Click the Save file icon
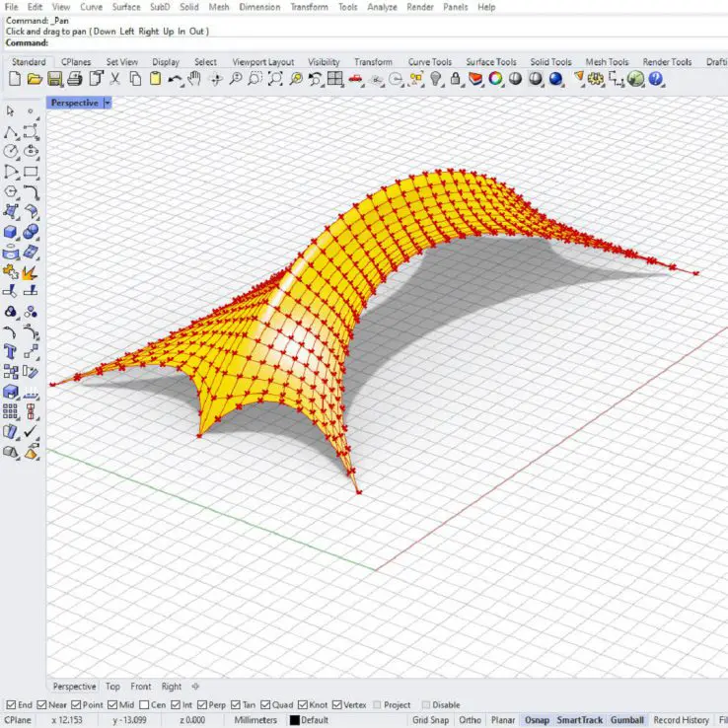Image resolution: width=728 pixels, height=728 pixels. [x=55, y=79]
